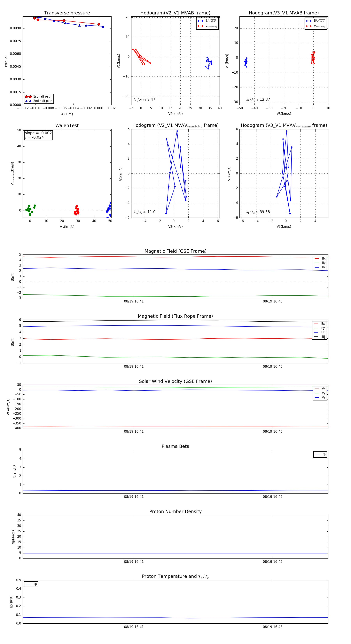Click 'Tp(10^6K)' y-axis label
Image resolution: width=351 pixels, height=644 pixels.
pyautogui.click(x=11, y=602)
